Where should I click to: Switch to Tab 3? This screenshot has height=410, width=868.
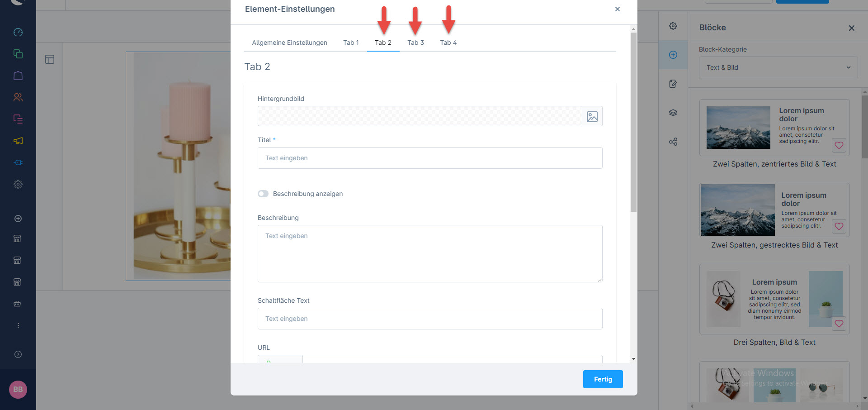pos(415,43)
